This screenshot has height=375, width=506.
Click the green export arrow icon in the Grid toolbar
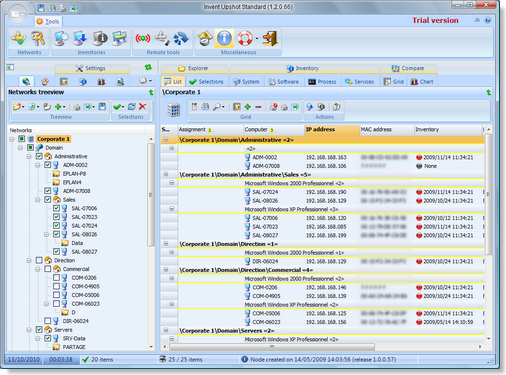point(295,107)
